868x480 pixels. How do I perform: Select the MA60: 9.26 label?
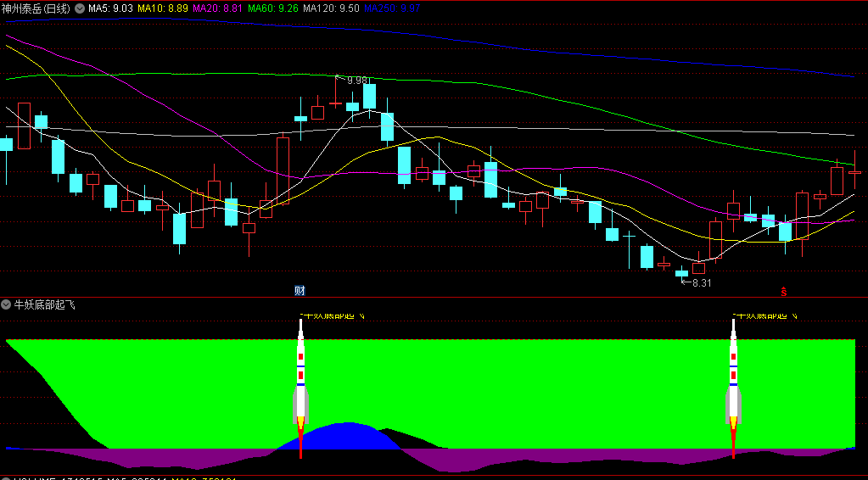click(273, 8)
